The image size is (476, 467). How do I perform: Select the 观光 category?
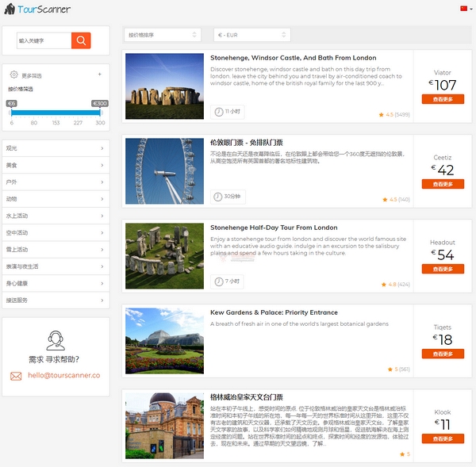[56, 148]
